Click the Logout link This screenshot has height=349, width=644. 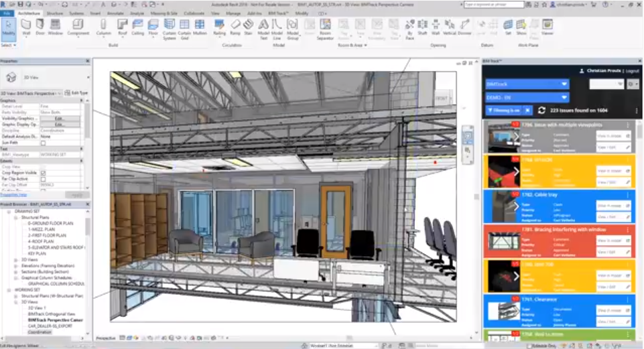631,71
